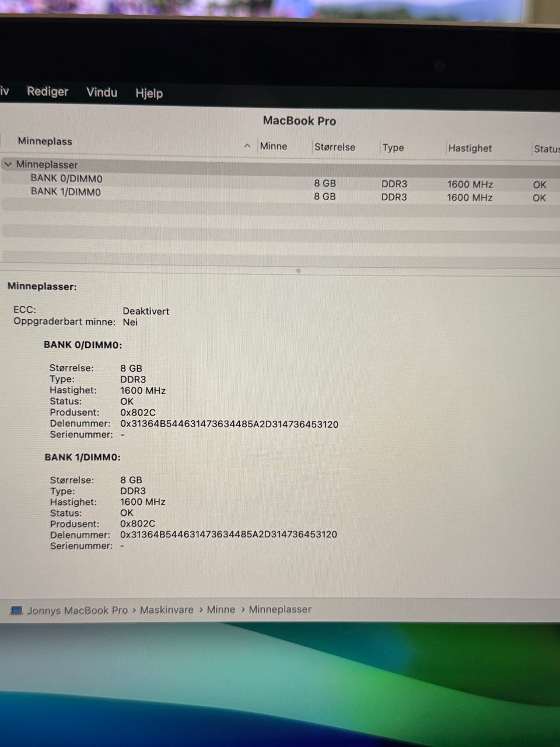
Task: Go to Minne in path bar
Action: pyautogui.click(x=221, y=609)
